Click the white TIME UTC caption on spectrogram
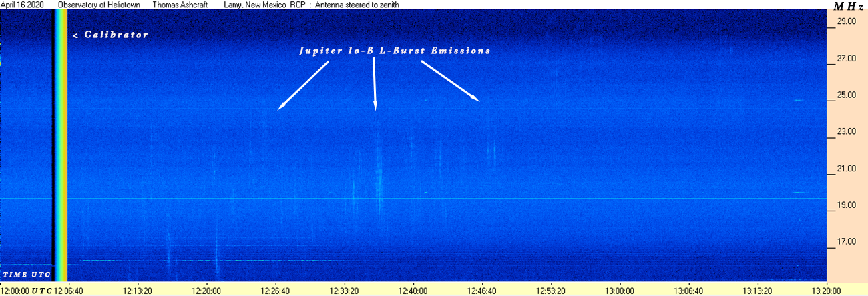 (x=27, y=275)
